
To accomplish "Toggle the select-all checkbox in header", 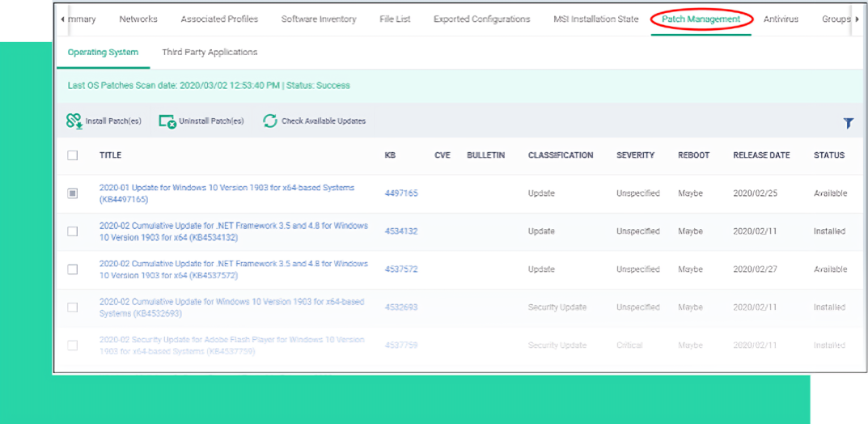I will click(x=73, y=155).
